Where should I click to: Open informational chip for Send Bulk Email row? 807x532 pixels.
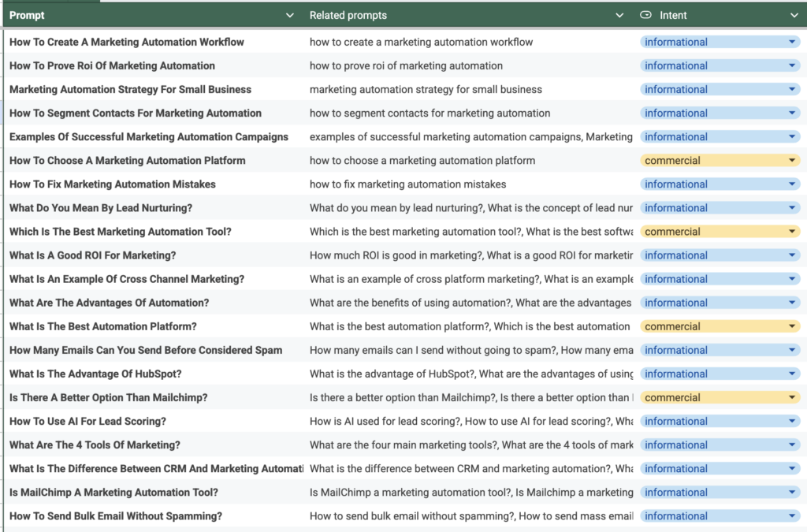pos(792,516)
